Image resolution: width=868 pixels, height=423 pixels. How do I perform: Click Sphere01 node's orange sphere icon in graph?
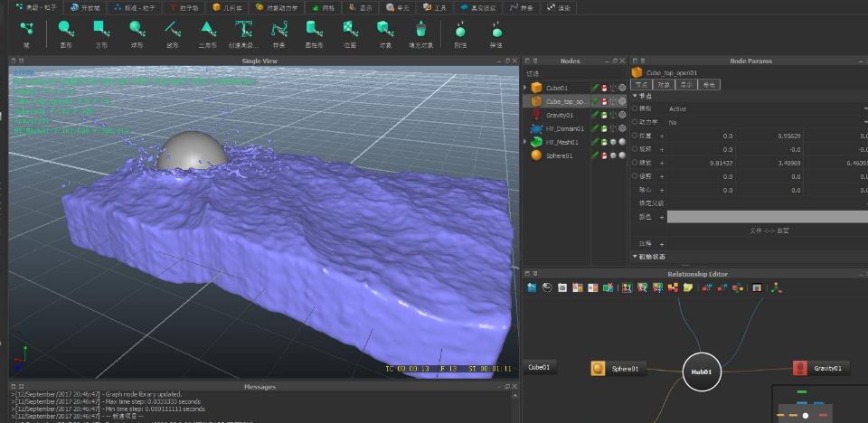tap(598, 368)
